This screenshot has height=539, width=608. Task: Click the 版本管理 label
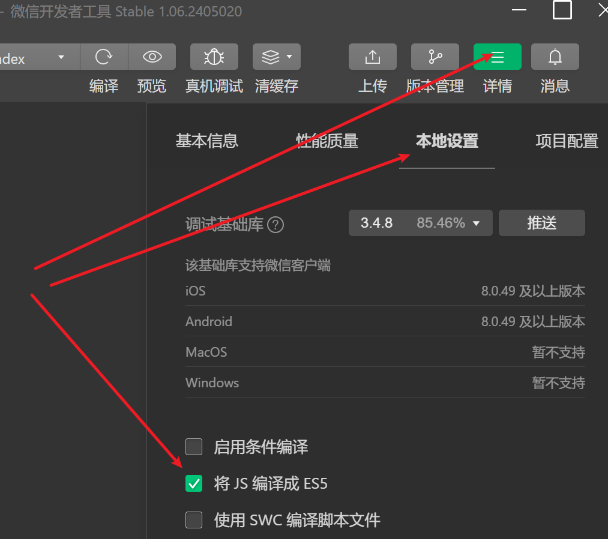[435, 86]
